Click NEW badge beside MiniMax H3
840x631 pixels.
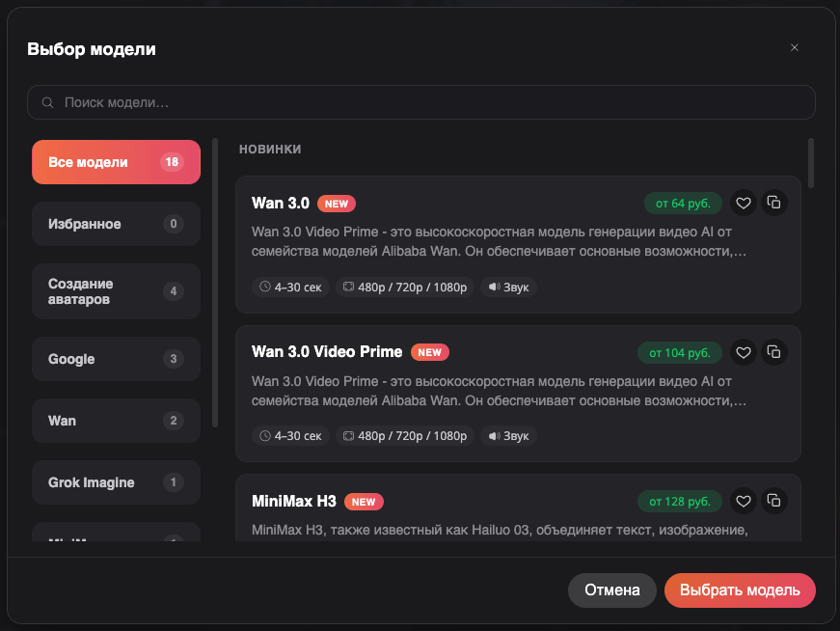coord(364,502)
